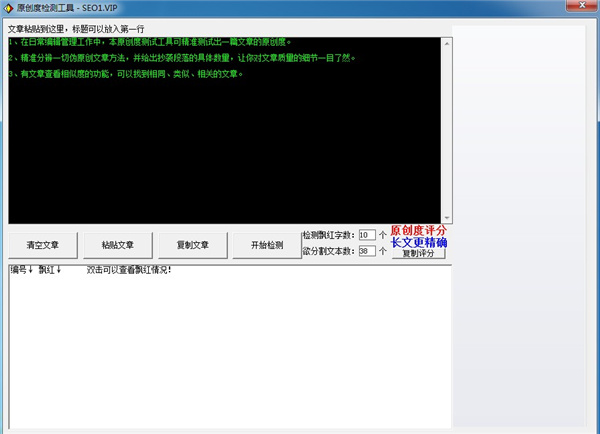Click the app icon in the title bar
The height and width of the screenshot is (434, 600).
pos(9,8)
